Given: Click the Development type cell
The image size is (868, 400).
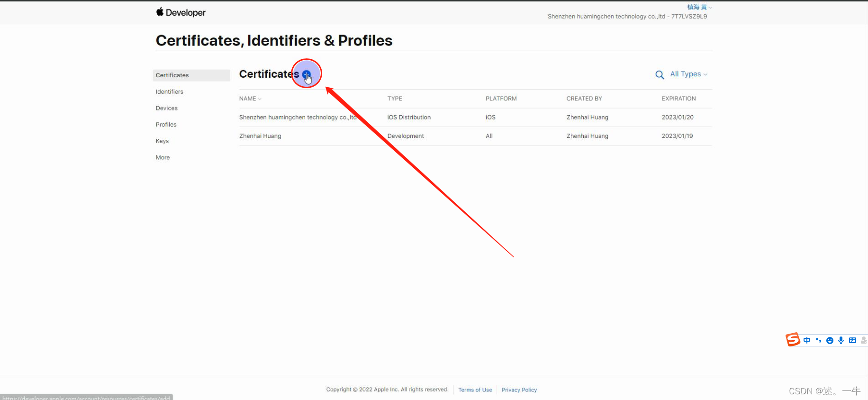Looking at the screenshot, I should click(406, 136).
